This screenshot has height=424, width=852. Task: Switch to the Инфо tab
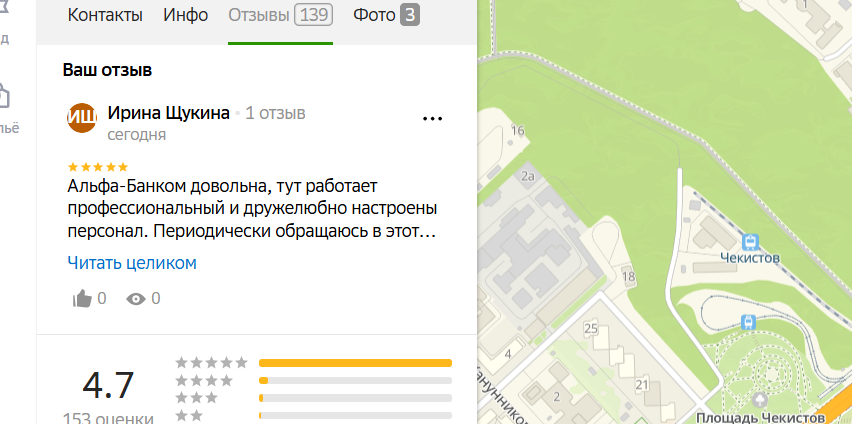point(185,15)
